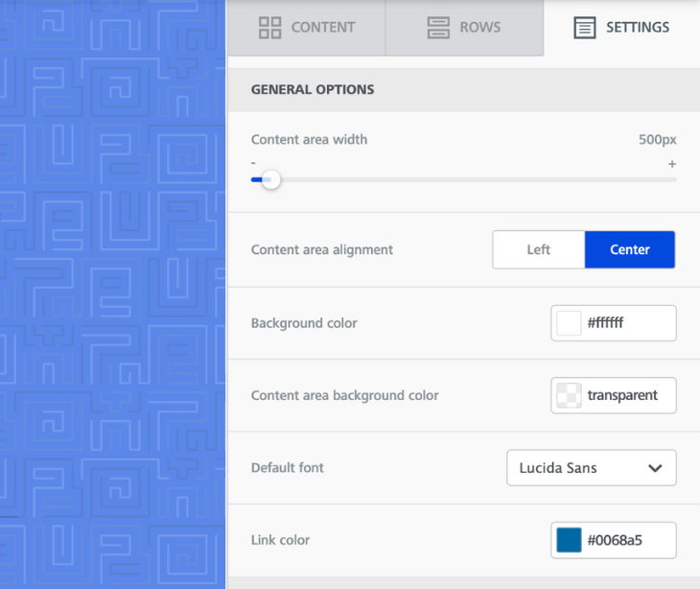Click the Settings tab page icon

tap(584, 28)
